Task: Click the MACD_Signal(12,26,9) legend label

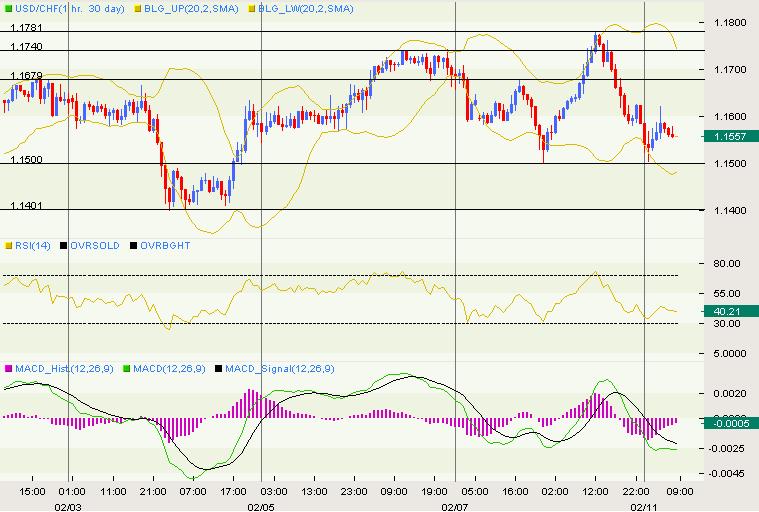Action: click(280, 369)
